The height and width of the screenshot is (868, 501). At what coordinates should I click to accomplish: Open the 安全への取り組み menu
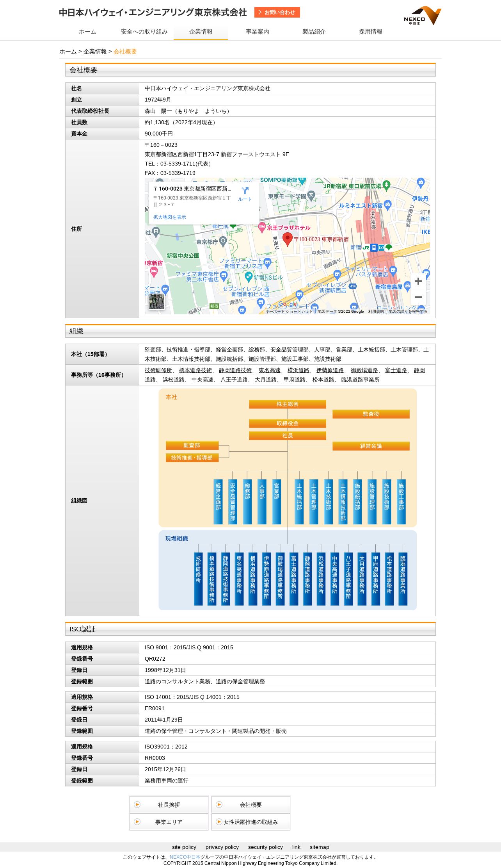tap(144, 32)
